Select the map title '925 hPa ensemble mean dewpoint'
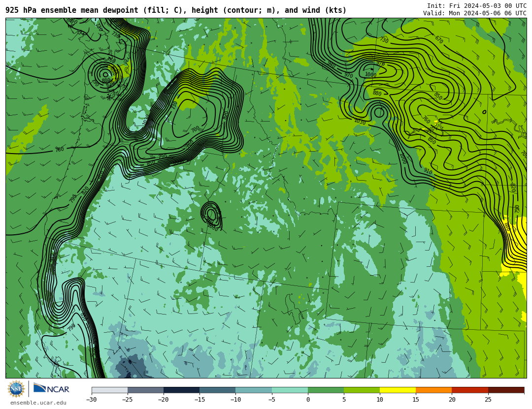Image resolution: width=532 pixels, height=409 pixels. point(72,10)
